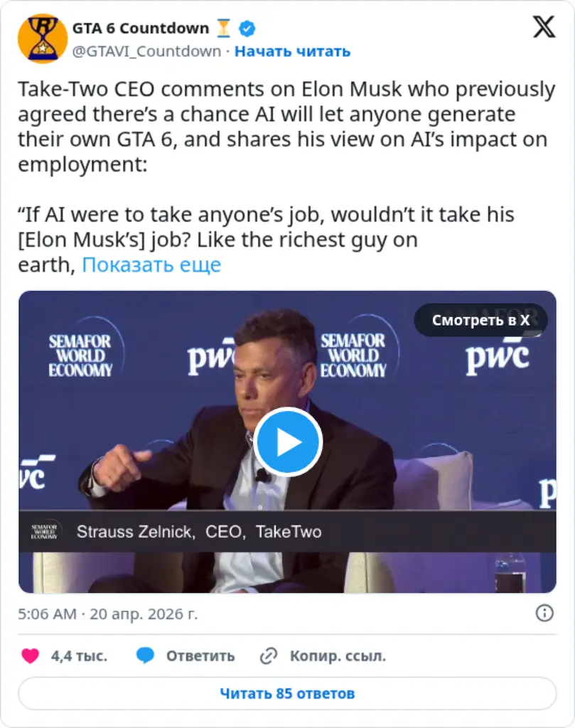The width and height of the screenshot is (575, 728).
Task: Expand tweet text with "Показать еще"
Action: (151, 265)
